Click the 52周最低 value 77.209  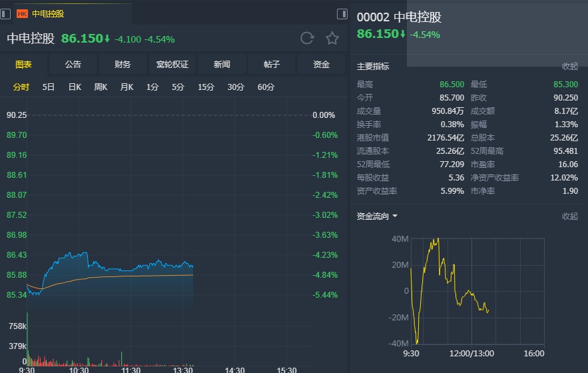click(451, 165)
